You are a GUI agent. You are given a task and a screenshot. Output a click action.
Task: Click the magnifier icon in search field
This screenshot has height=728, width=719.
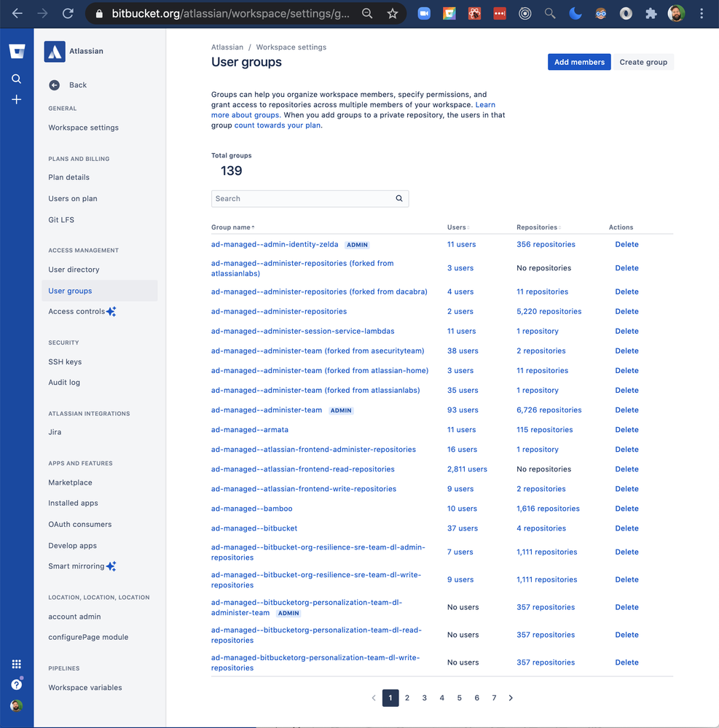coord(399,198)
